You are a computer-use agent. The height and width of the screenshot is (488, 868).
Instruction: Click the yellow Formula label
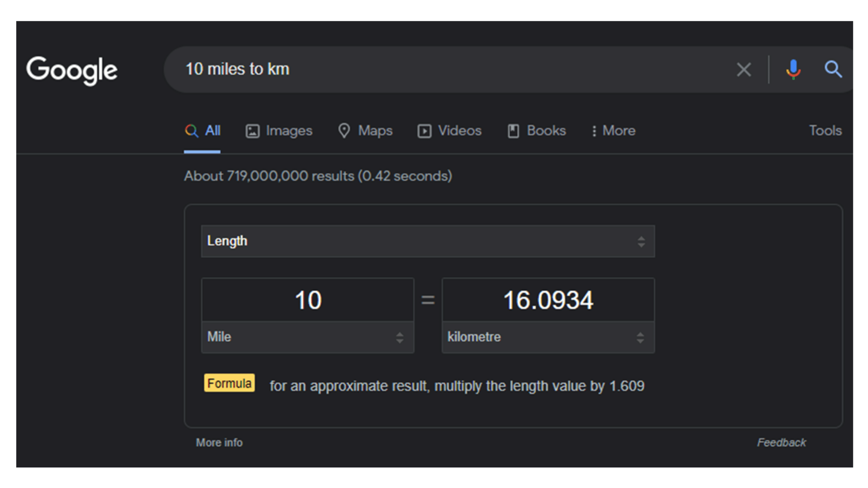pyautogui.click(x=229, y=383)
